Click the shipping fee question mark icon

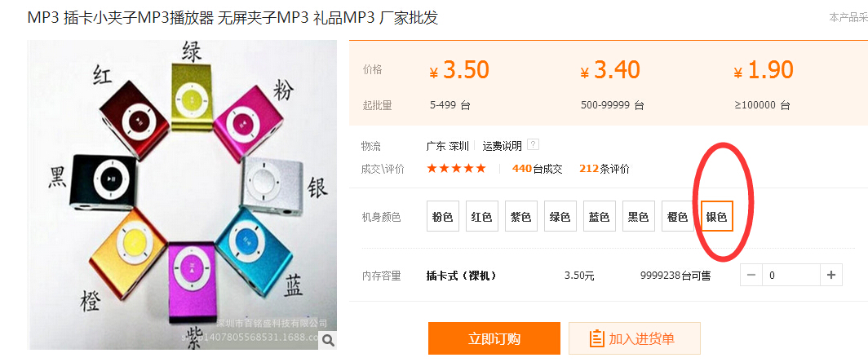coord(533,145)
